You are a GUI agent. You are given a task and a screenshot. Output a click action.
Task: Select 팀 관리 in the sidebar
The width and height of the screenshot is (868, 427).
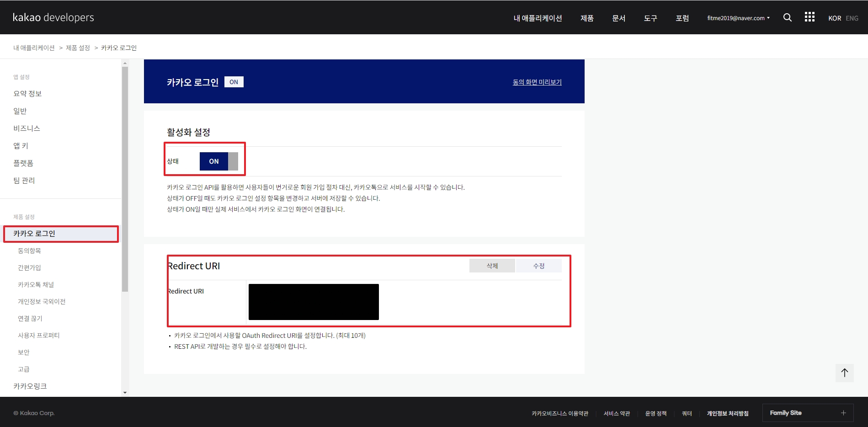[x=24, y=180]
